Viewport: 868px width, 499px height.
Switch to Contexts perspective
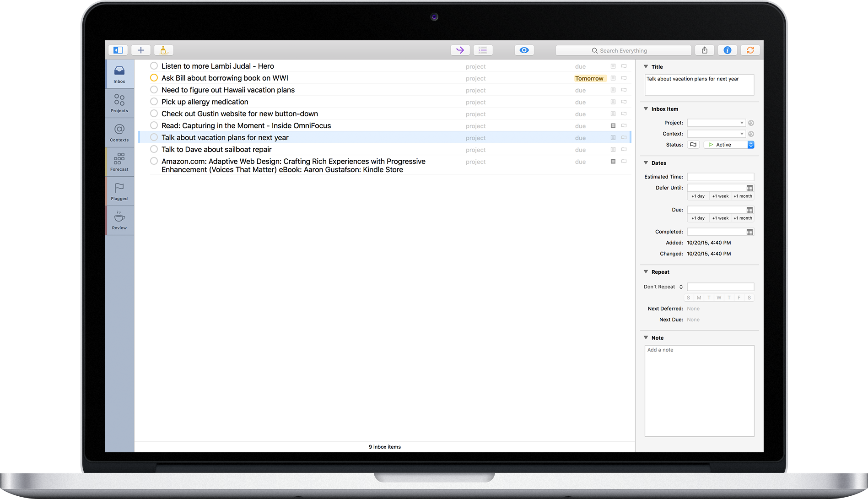(119, 133)
